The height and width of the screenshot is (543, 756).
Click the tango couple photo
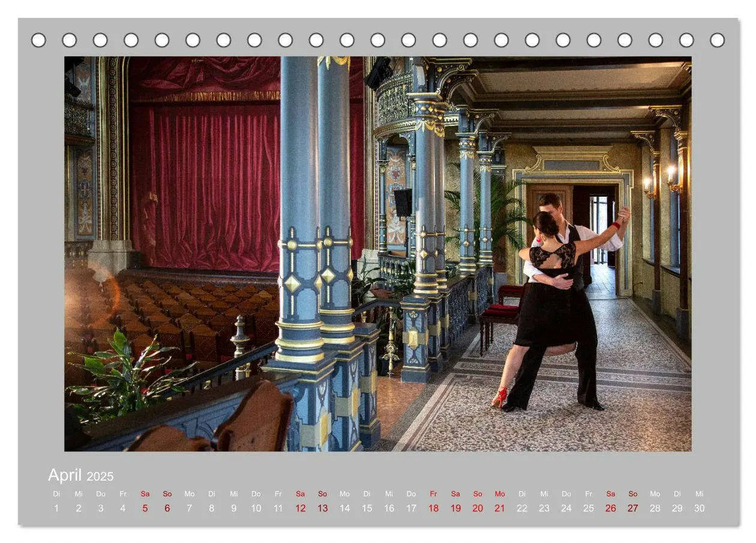pyautogui.click(x=377, y=254)
